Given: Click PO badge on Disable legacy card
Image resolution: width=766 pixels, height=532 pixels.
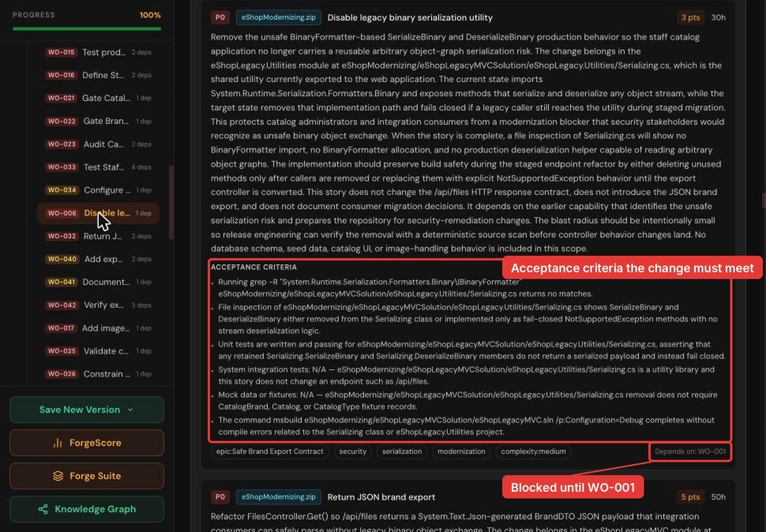Looking at the screenshot, I should [x=220, y=17].
